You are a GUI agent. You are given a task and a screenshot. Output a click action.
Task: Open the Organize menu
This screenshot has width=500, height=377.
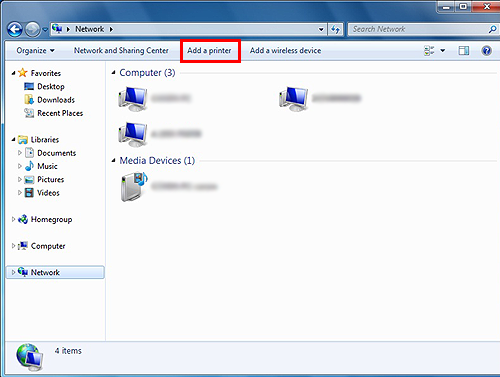35,51
